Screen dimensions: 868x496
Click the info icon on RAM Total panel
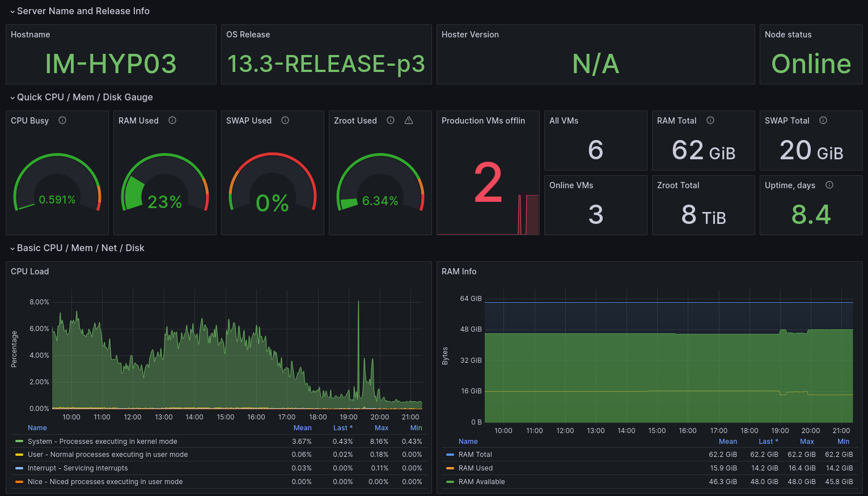[710, 120]
